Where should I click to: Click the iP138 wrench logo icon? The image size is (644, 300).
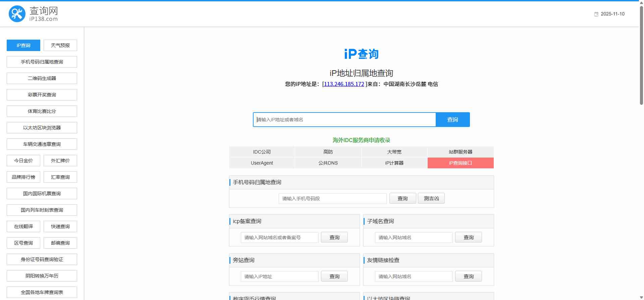click(x=17, y=14)
